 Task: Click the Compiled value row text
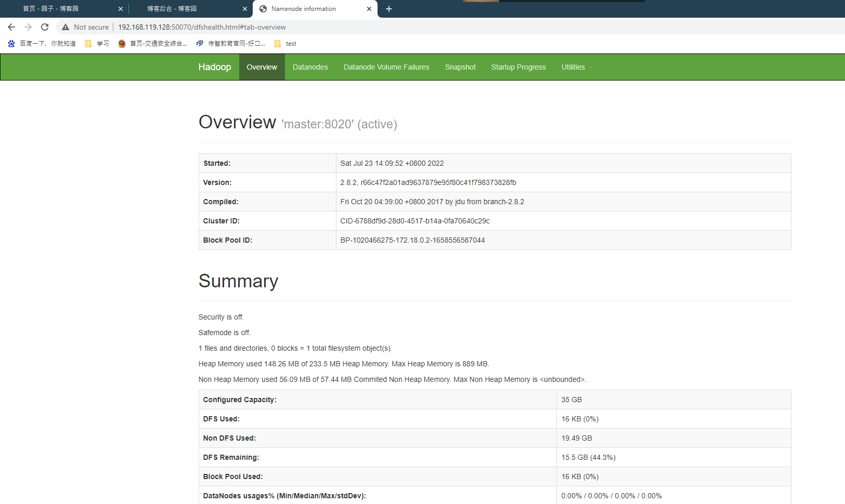[x=432, y=202]
